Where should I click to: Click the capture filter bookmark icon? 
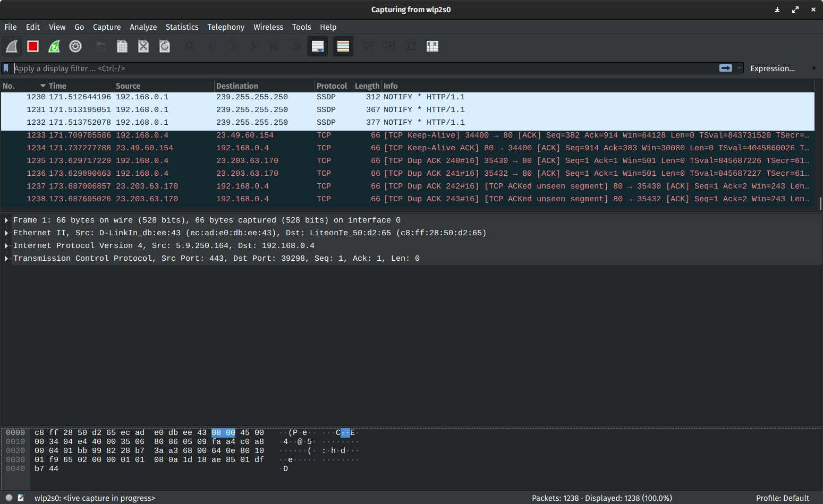coord(7,68)
